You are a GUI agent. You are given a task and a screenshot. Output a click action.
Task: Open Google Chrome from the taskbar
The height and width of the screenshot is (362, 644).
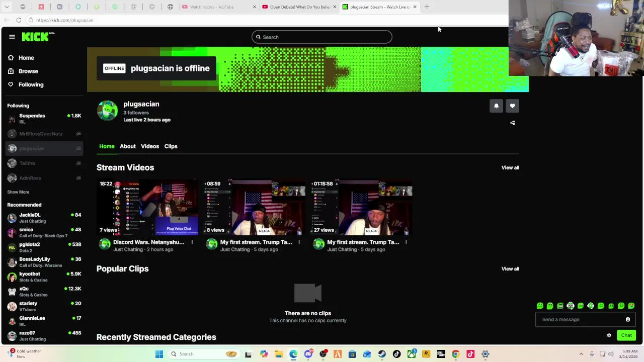[455, 354]
